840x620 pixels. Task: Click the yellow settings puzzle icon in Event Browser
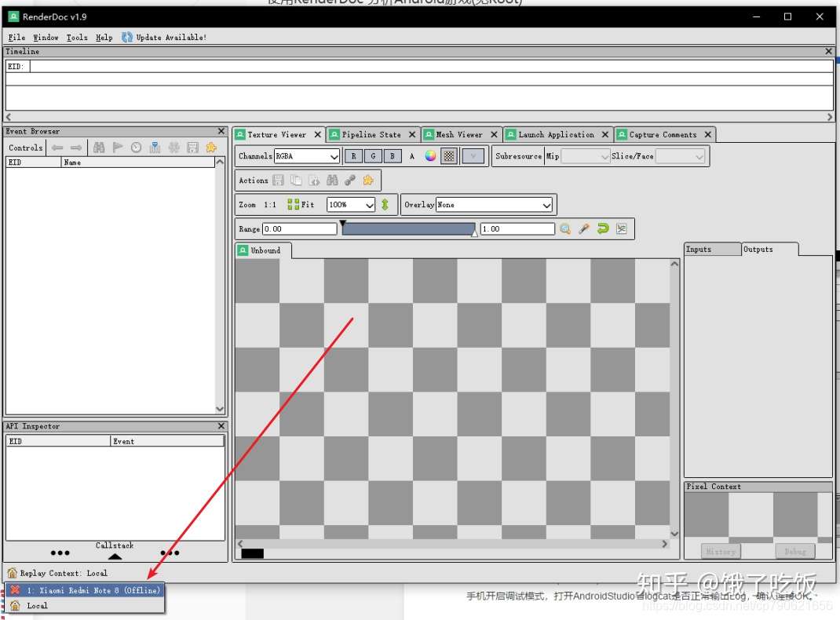pos(210,148)
